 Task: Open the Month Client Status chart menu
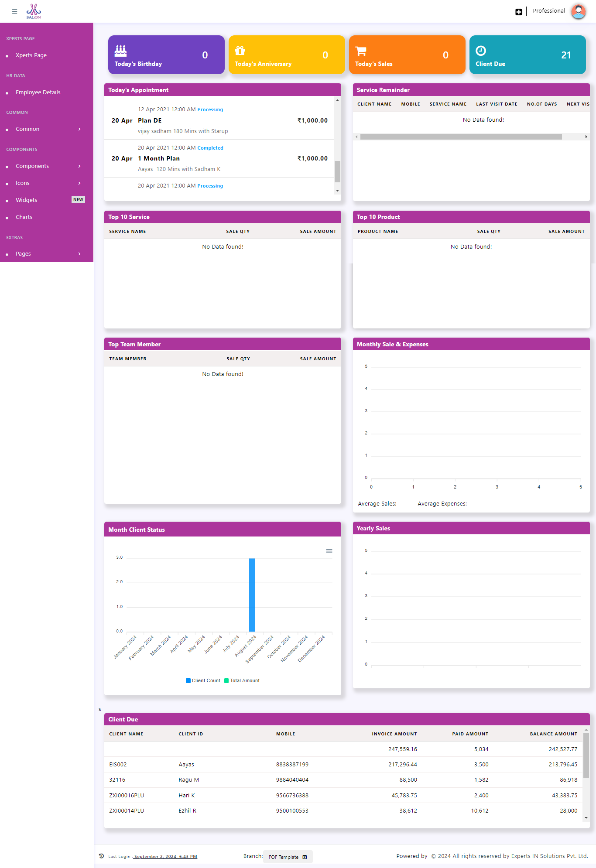click(329, 551)
